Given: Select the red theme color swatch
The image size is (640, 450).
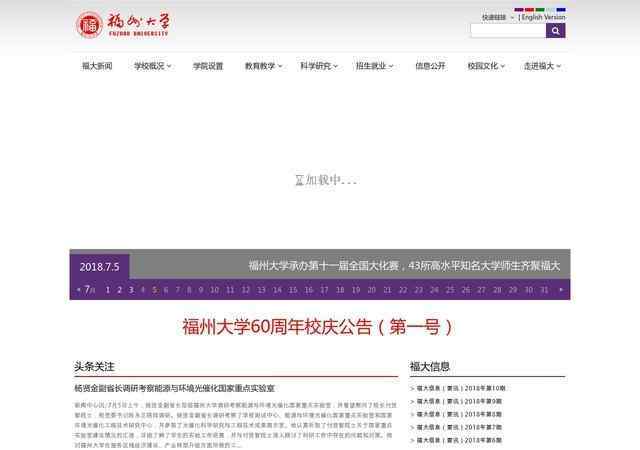Looking at the screenshot, I should point(529,9).
